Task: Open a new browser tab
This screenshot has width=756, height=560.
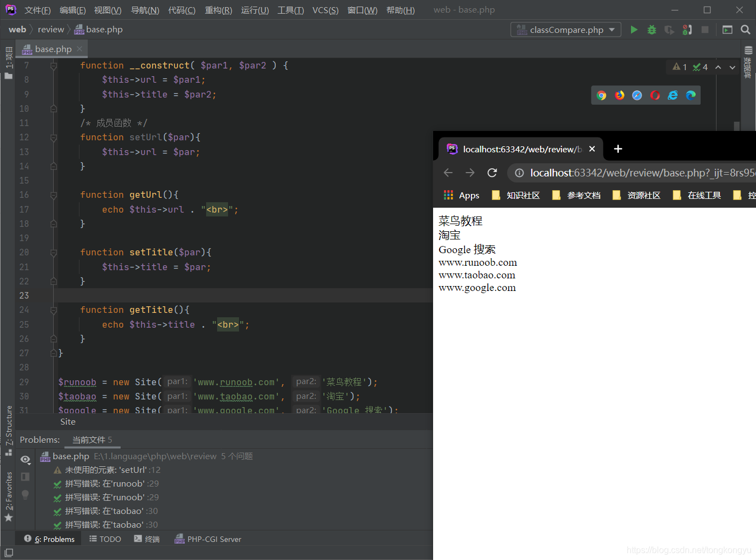Action: pyautogui.click(x=618, y=149)
